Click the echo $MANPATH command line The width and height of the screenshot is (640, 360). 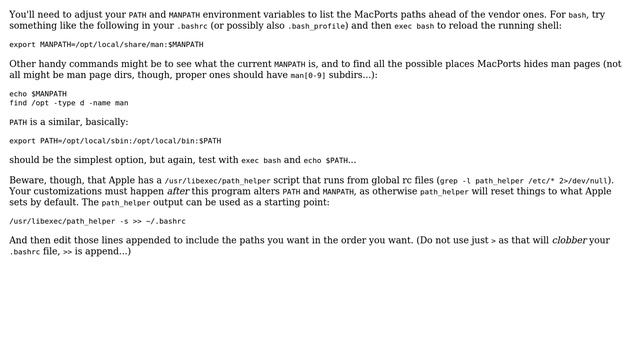click(x=38, y=93)
